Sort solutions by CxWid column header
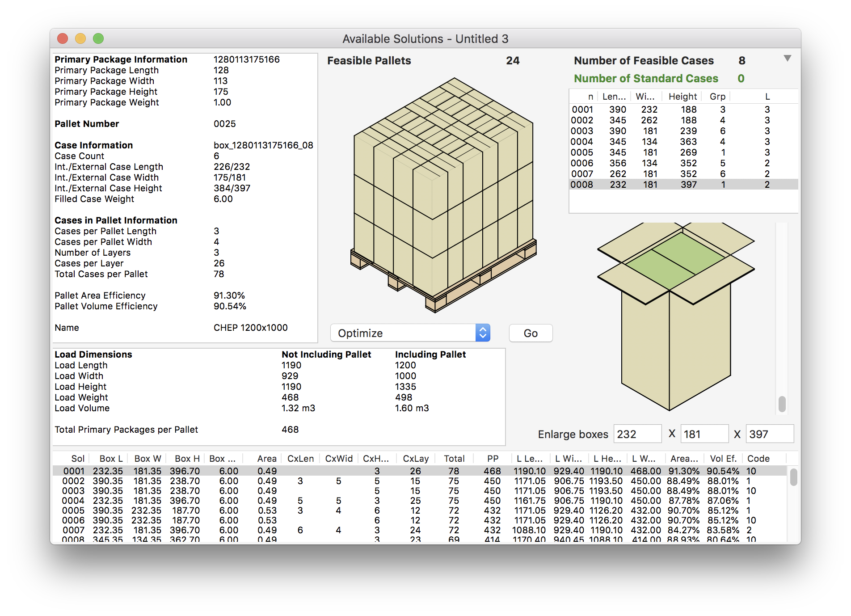 tap(338, 459)
